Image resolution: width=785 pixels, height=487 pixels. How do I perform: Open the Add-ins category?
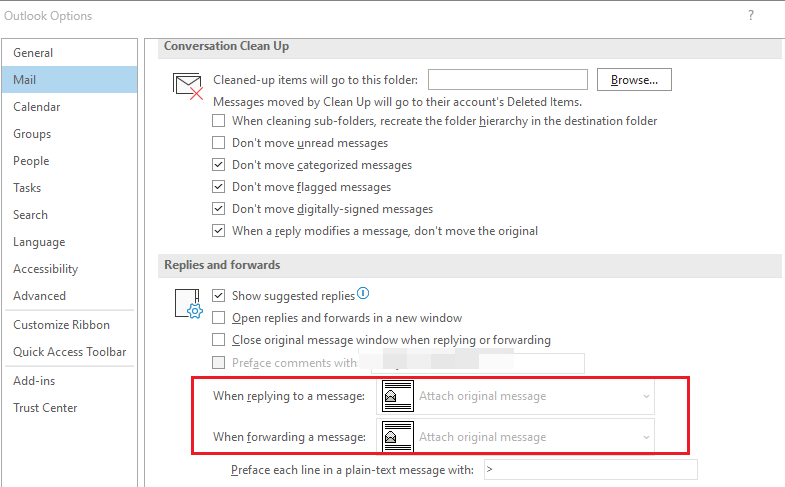pyautogui.click(x=69, y=381)
